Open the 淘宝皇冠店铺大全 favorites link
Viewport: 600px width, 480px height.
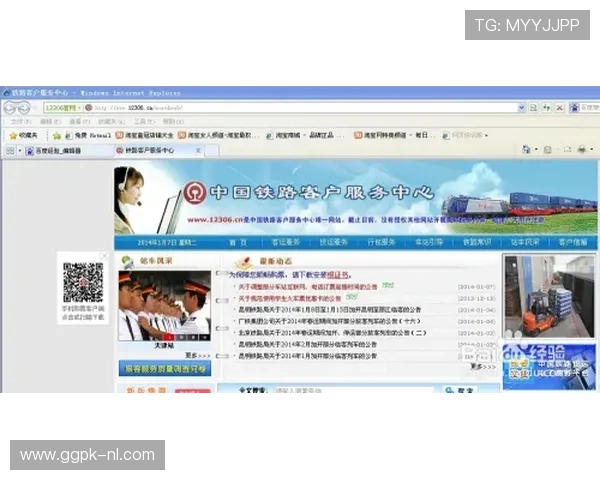point(144,136)
